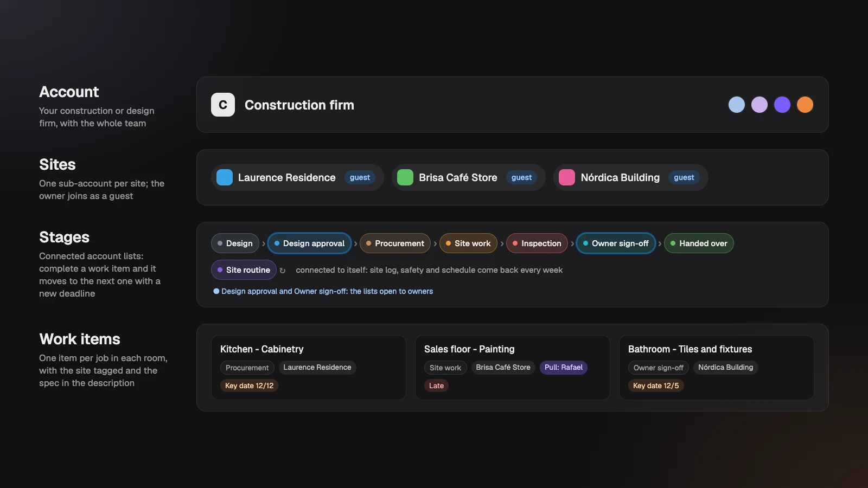
Task: Click the orange team avatar
Action: [x=805, y=105]
